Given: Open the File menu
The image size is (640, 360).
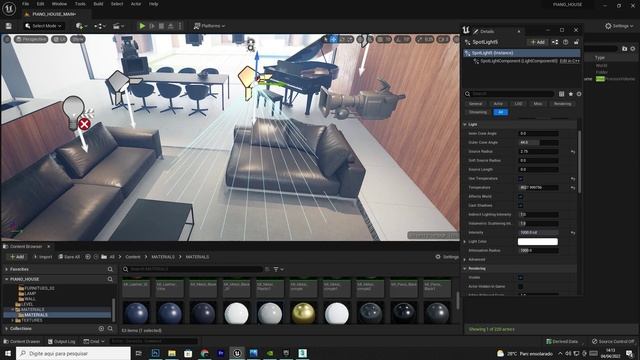Looking at the screenshot, I should 25,4.
